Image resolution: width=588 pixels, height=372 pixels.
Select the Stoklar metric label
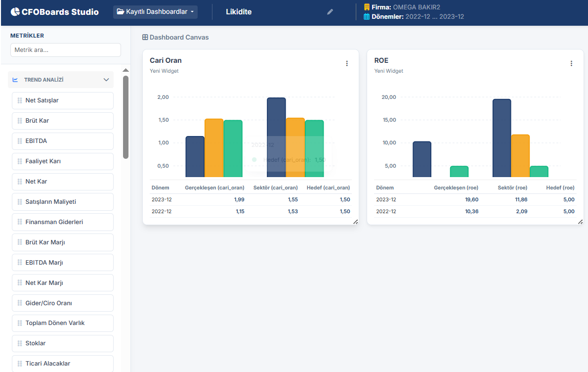(x=36, y=343)
